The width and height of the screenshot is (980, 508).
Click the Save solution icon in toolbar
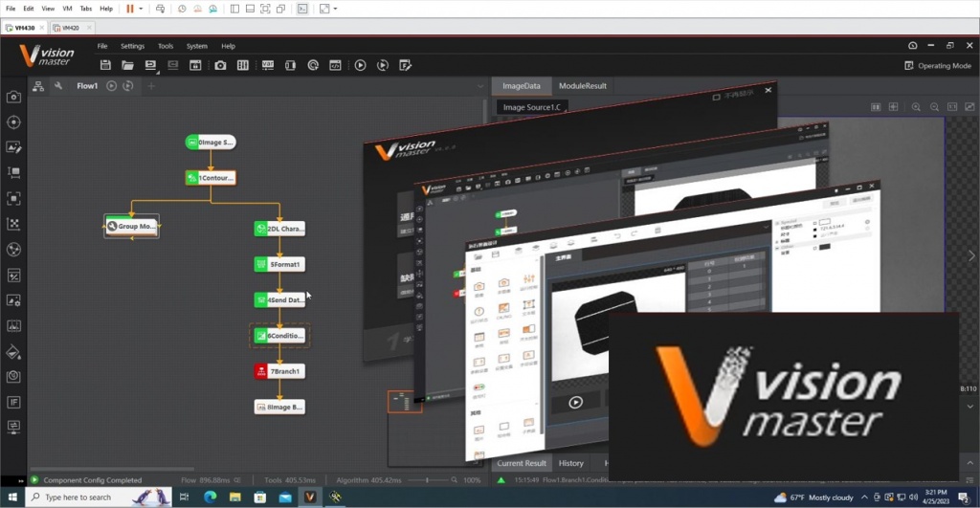(x=105, y=65)
